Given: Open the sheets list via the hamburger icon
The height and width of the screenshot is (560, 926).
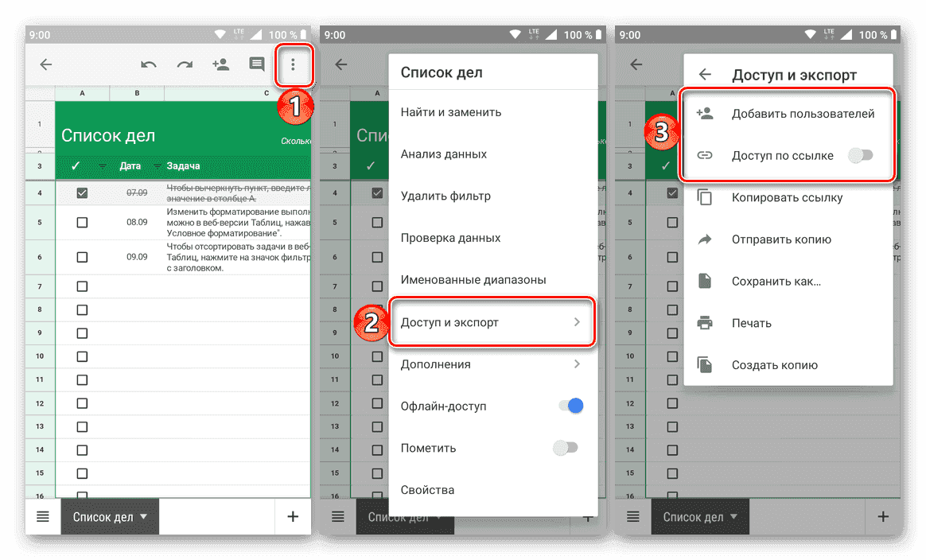Looking at the screenshot, I should click(x=42, y=516).
